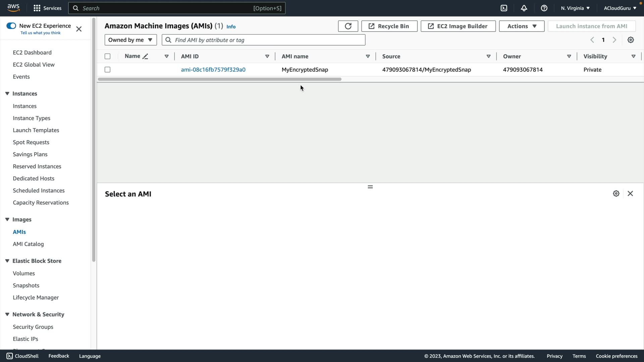644x362 pixels.
Task: Collapse the Elastic Block Store section
Action: [7, 261]
